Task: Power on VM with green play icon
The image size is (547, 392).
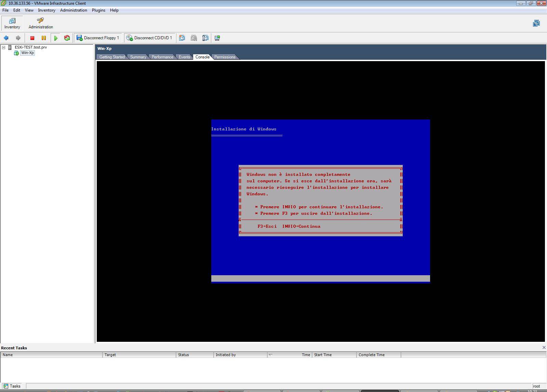Action: pos(56,38)
